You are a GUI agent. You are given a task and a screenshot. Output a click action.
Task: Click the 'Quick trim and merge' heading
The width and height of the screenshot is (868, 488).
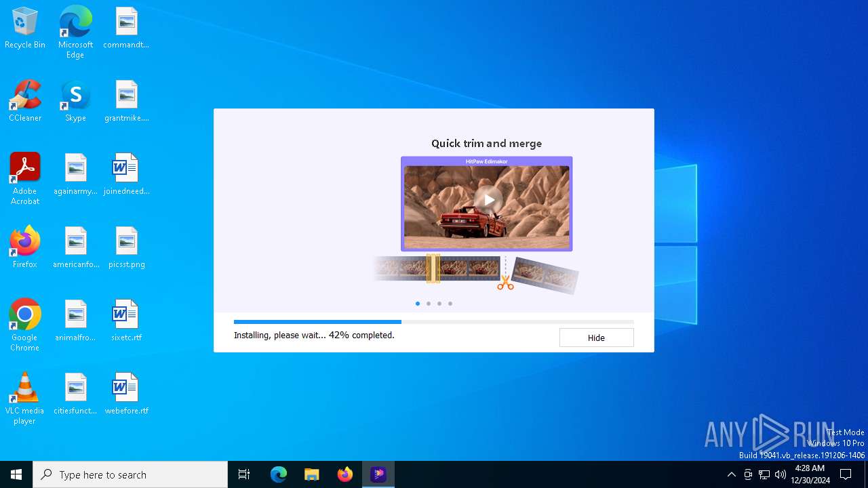tap(486, 144)
